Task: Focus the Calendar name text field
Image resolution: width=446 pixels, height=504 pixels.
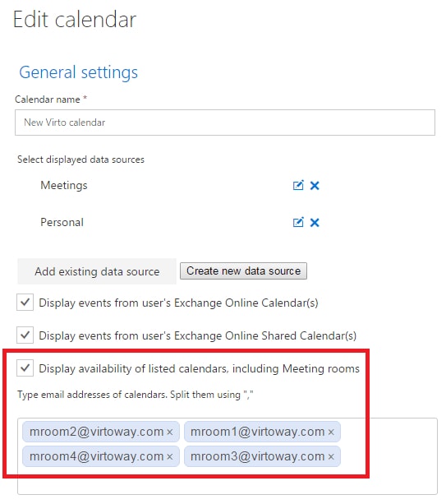Action: (x=225, y=123)
